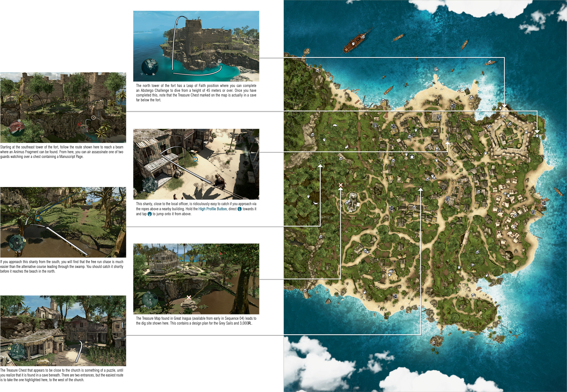This screenshot has height=392, width=567.
Task: Click the caption starting "The north tower of the fort"
Action: (196, 93)
